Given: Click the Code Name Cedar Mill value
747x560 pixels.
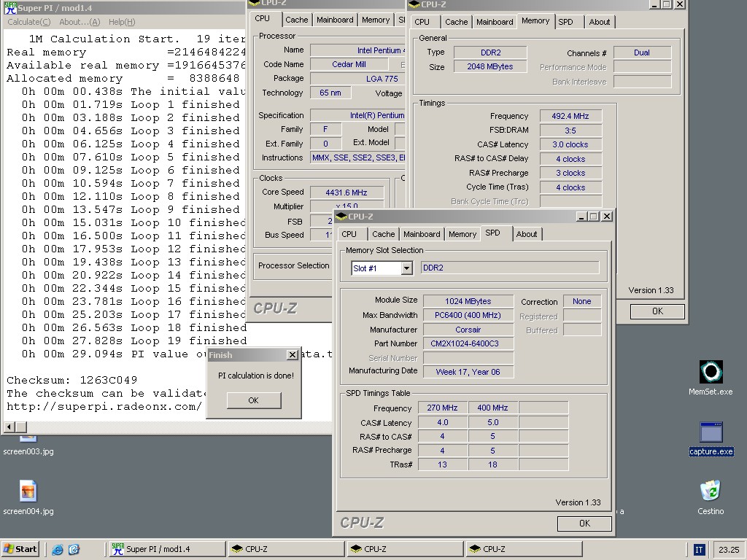Looking at the screenshot, I should click(x=349, y=64).
